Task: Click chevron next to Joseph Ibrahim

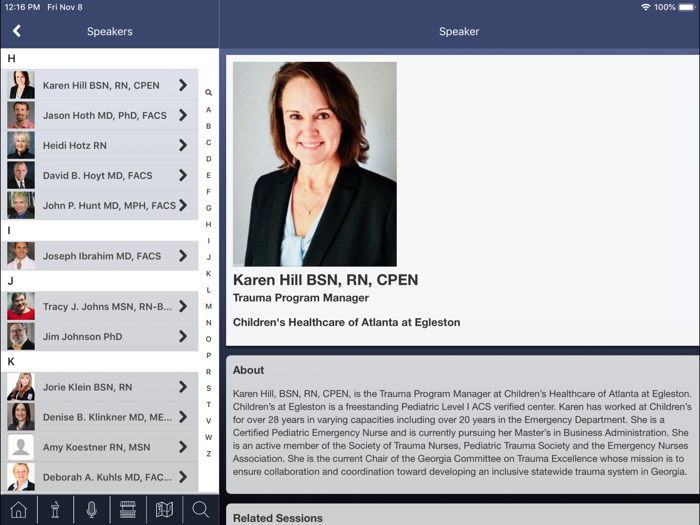Action: pyautogui.click(x=182, y=256)
